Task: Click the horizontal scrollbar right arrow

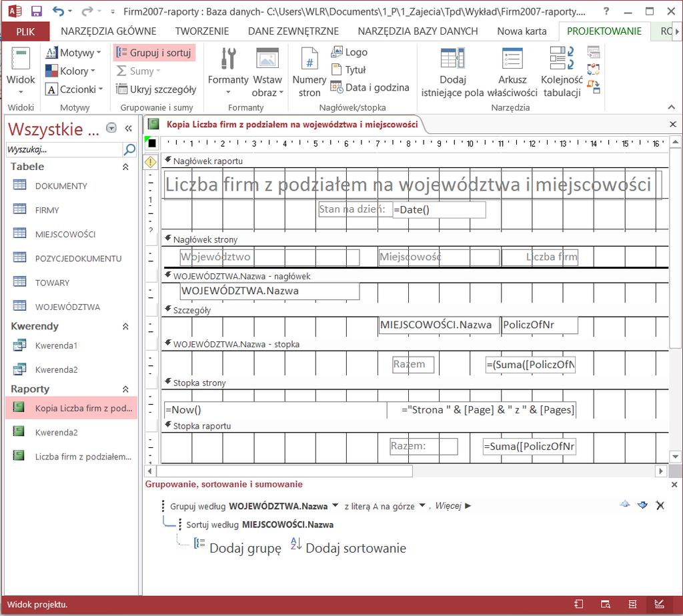Action: [x=661, y=471]
